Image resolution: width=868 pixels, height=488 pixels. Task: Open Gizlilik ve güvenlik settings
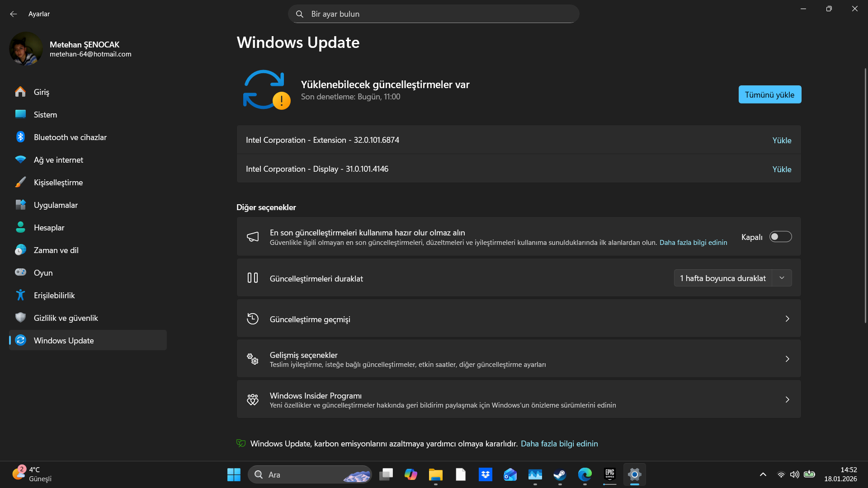tap(88, 318)
